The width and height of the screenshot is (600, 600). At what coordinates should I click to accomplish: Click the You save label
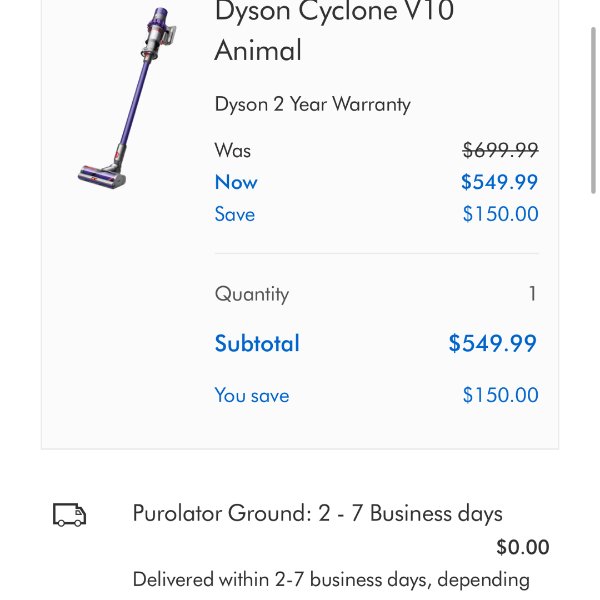click(252, 395)
